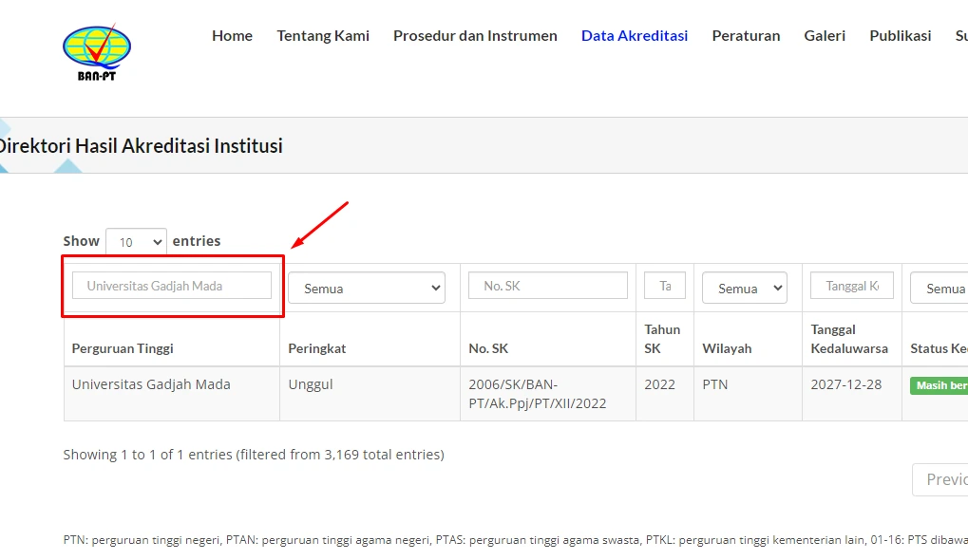Focus the No. SK filter field
968x560 pixels.
[547, 286]
